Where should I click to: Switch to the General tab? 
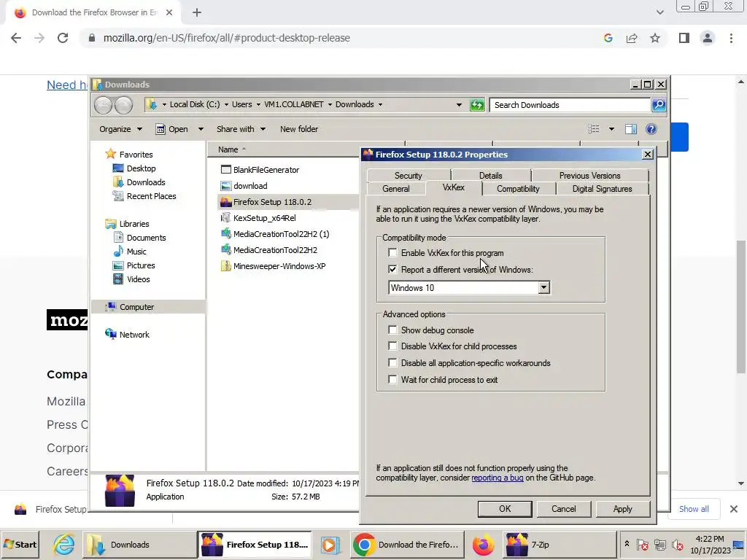(x=396, y=189)
